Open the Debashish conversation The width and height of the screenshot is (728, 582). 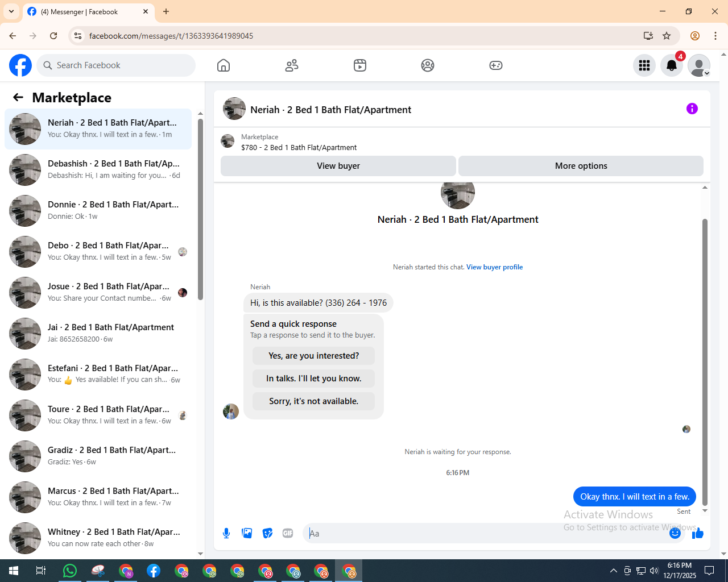(98, 170)
